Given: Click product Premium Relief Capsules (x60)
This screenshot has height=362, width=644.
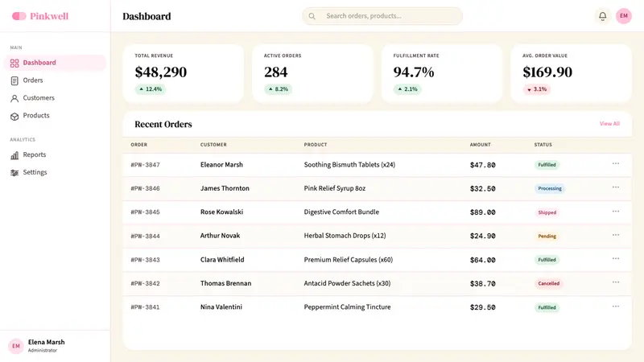Looking at the screenshot, I should click(349, 260).
